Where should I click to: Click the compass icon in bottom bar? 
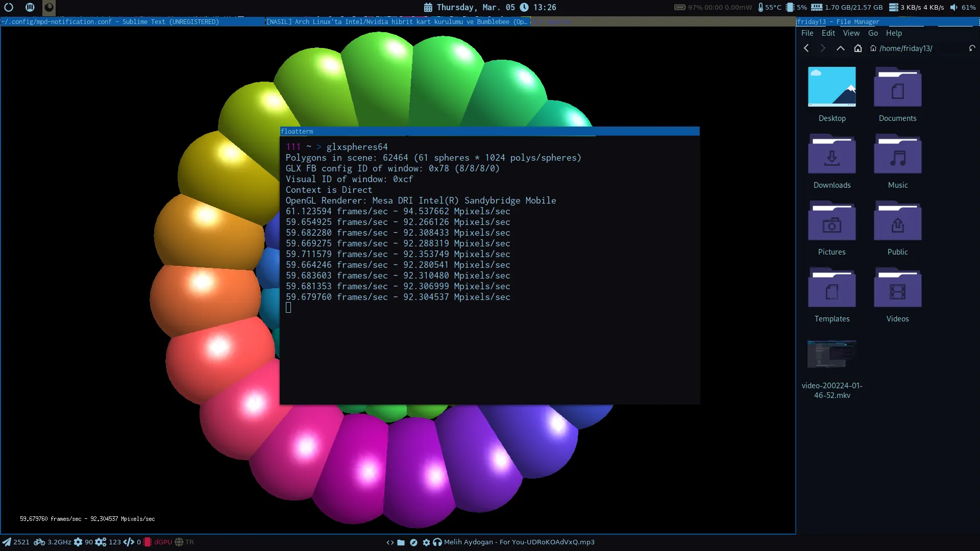tap(413, 543)
